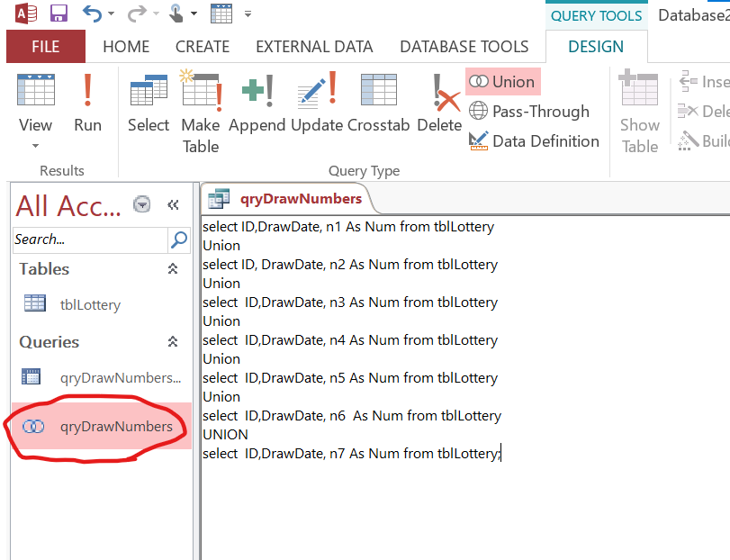Screen dimensions: 730x560
Task: Click the search magnifier icon
Action: pyautogui.click(x=179, y=239)
